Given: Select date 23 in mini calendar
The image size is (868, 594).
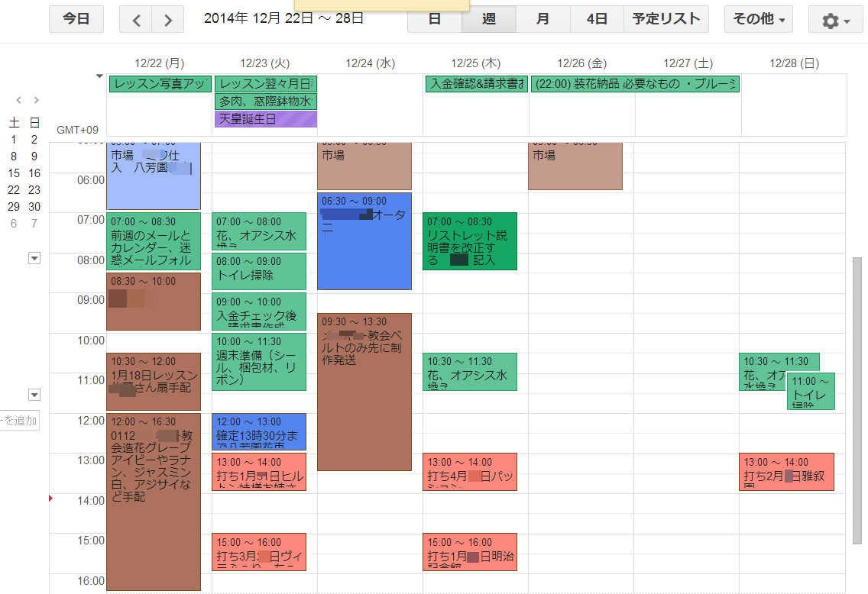Looking at the screenshot, I should 34,190.
